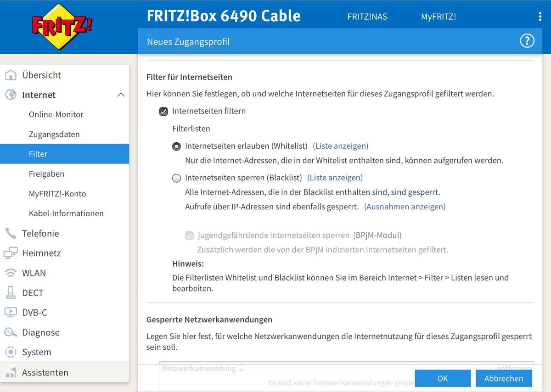551x392 pixels.
Task: Click the Heimnetz network icon
Action: click(10, 253)
